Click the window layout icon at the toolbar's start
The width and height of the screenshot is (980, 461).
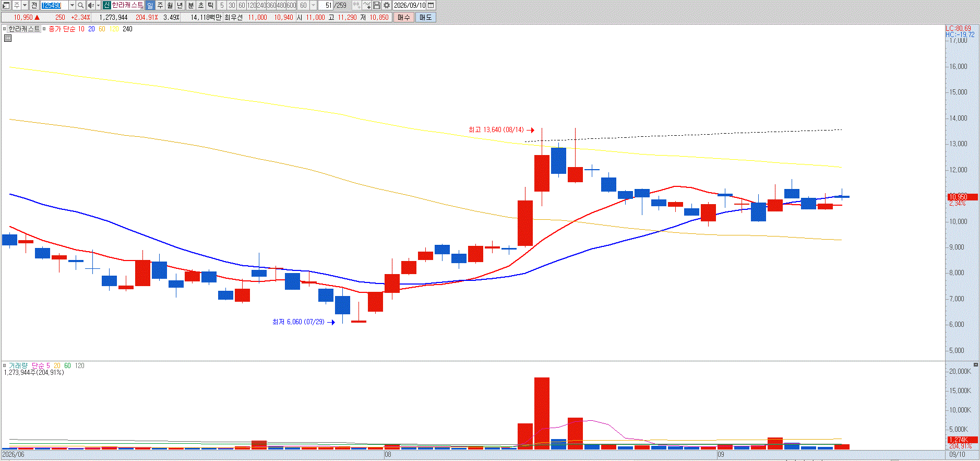click(6, 5)
